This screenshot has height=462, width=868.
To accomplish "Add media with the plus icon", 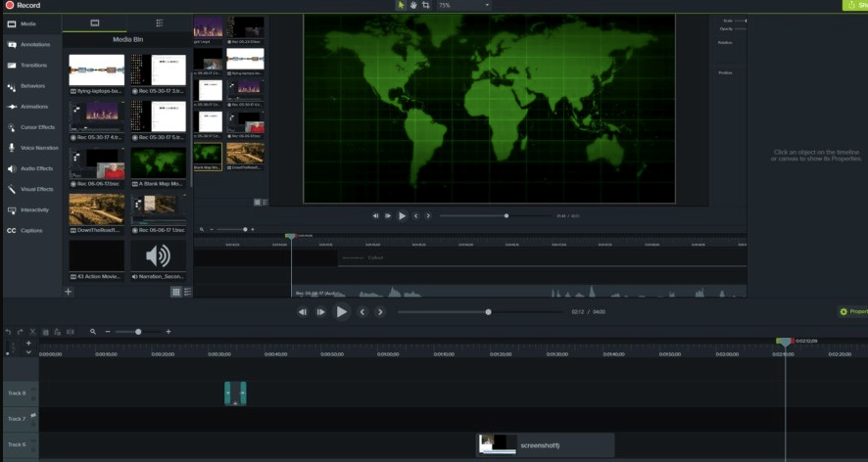I will [69, 292].
